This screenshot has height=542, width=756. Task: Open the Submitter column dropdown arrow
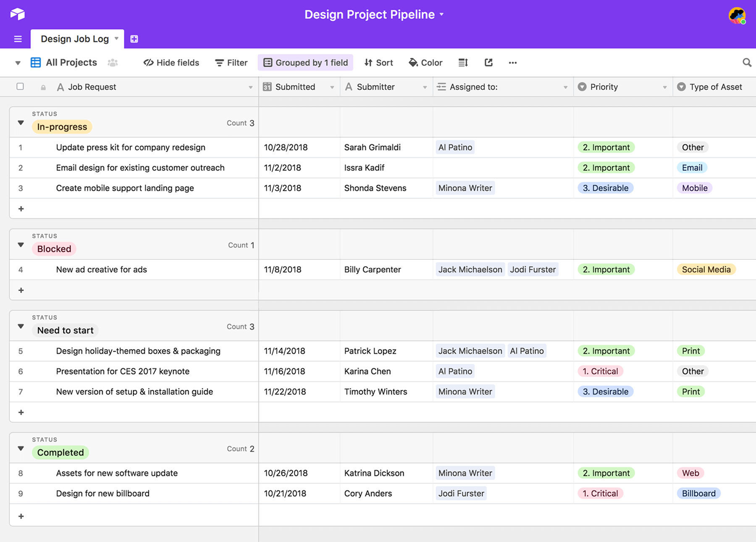[425, 87]
